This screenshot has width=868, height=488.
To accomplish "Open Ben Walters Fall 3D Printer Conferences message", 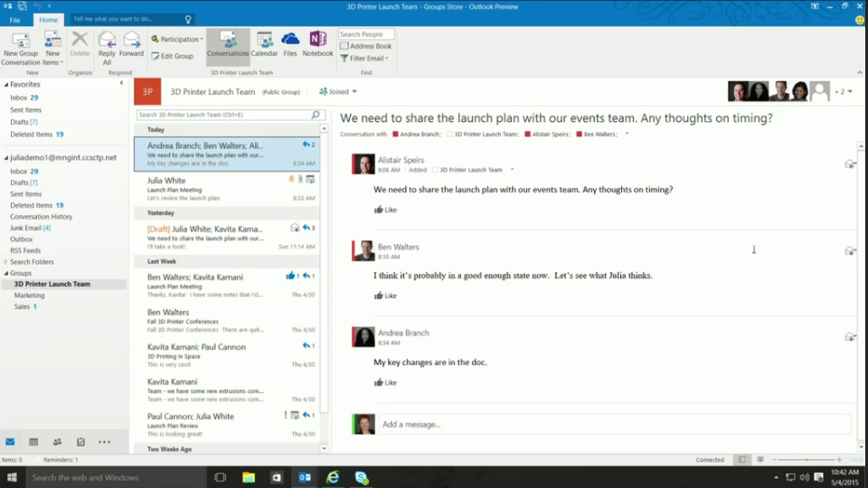I will pyautogui.click(x=227, y=321).
